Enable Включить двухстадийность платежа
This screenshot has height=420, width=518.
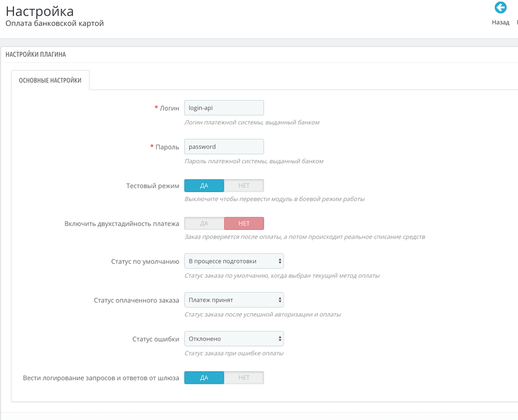(x=204, y=223)
